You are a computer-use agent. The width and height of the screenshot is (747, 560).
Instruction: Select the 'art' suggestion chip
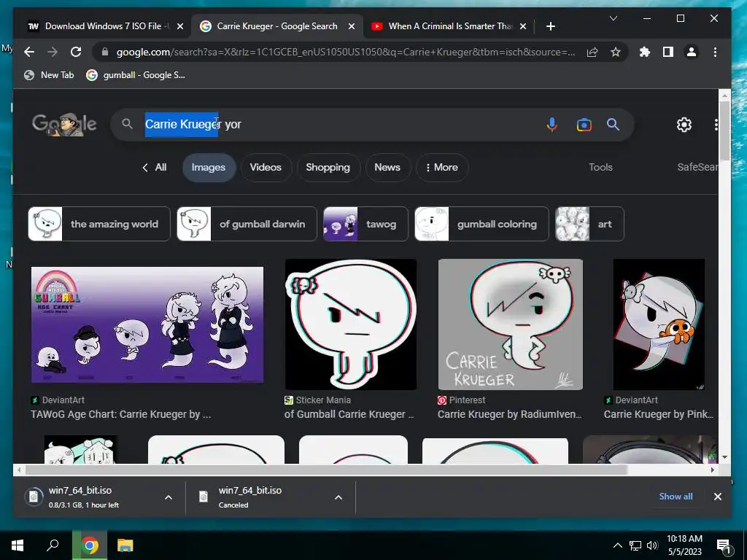coord(589,224)
